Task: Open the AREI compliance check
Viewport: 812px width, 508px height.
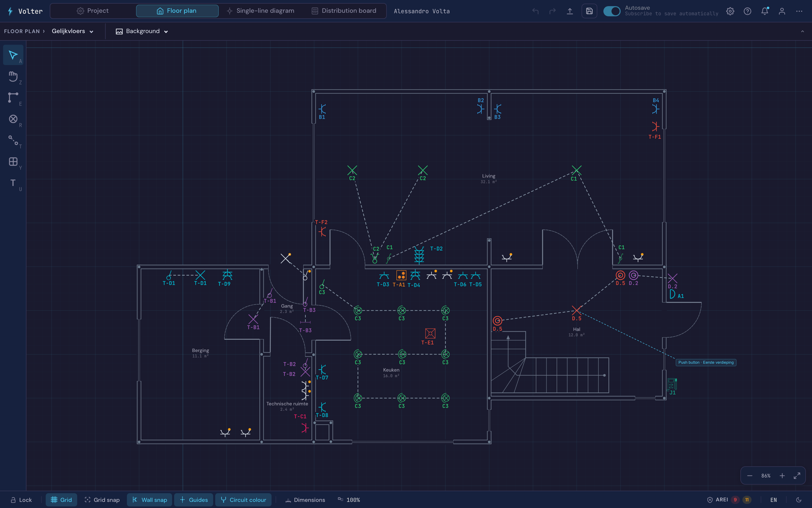Action: pos(729,500)
